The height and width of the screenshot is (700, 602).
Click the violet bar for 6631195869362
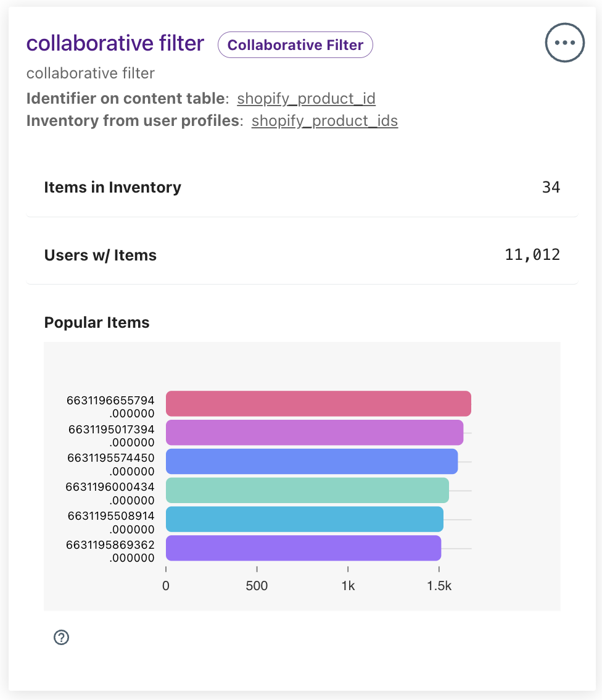click(303, 548)
